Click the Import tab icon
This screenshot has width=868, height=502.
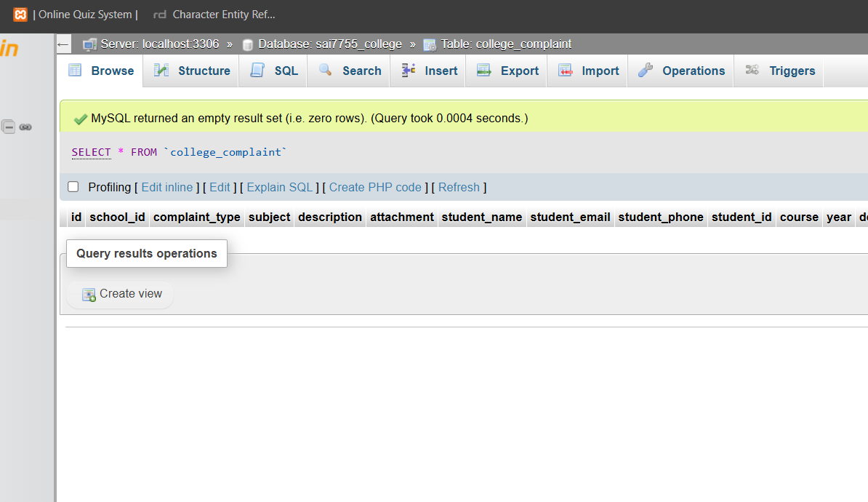[x=566, y=71]
